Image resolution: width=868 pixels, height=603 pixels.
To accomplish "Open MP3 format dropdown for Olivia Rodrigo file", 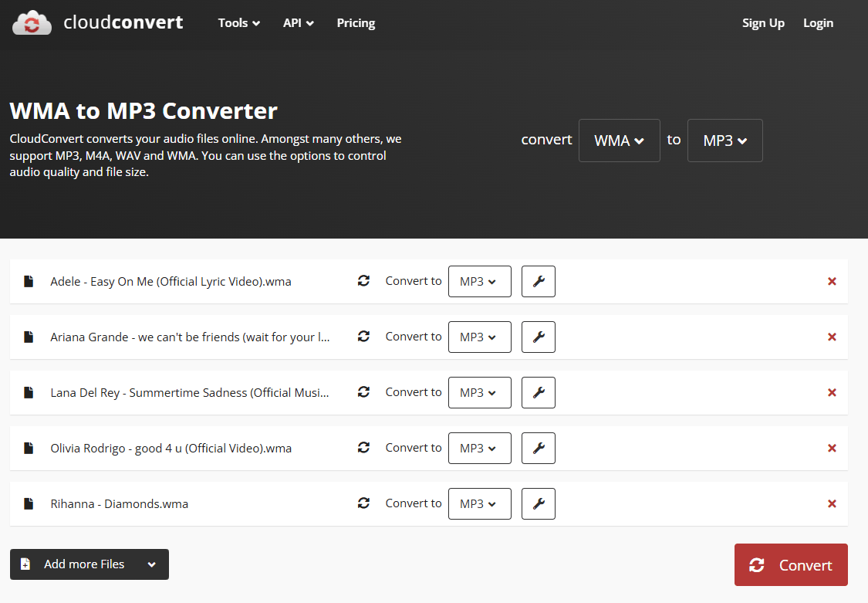I will point(479,448).
